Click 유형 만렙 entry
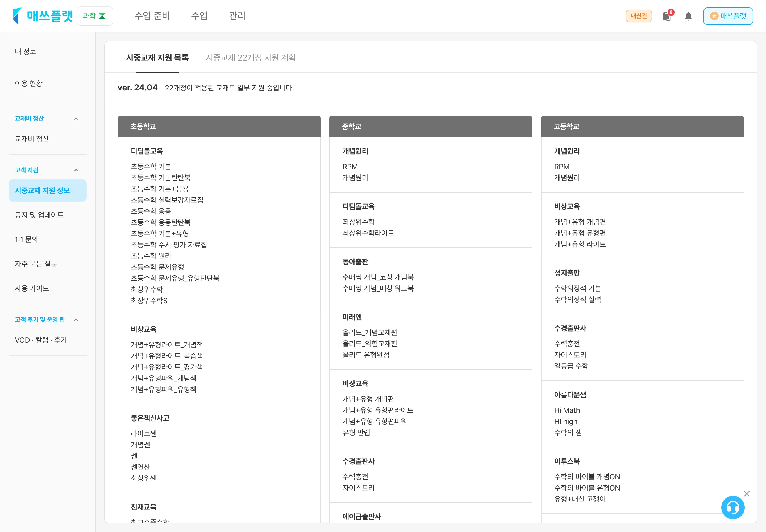Image resolution: width=766 pixels, height=532 pixels. 356,432
